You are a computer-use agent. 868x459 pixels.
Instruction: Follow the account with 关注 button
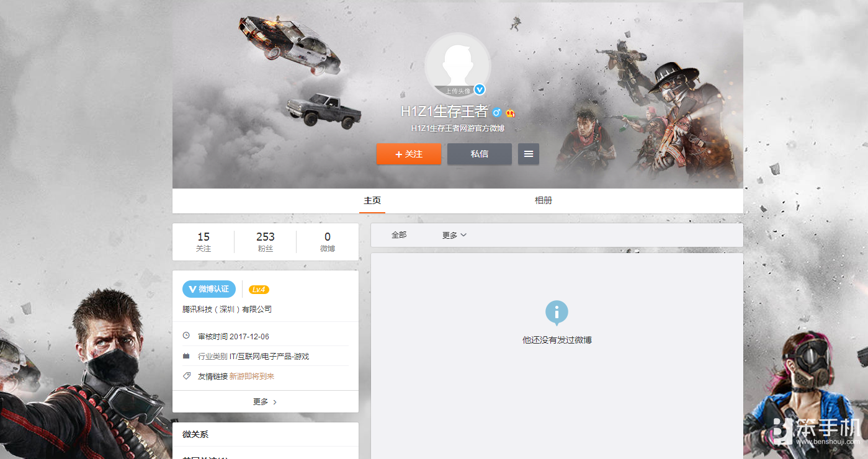[x=409, y=154]
